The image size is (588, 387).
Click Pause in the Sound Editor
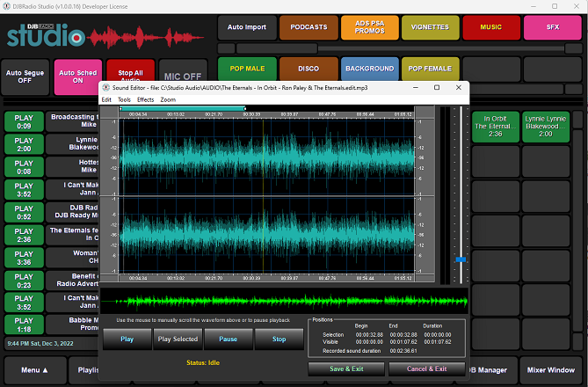228,340
